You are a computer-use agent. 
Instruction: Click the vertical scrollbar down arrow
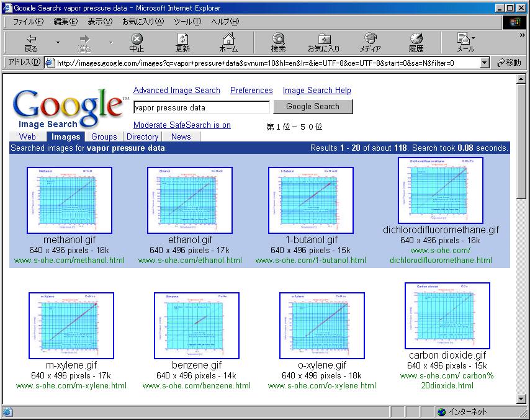pos(521,399)
